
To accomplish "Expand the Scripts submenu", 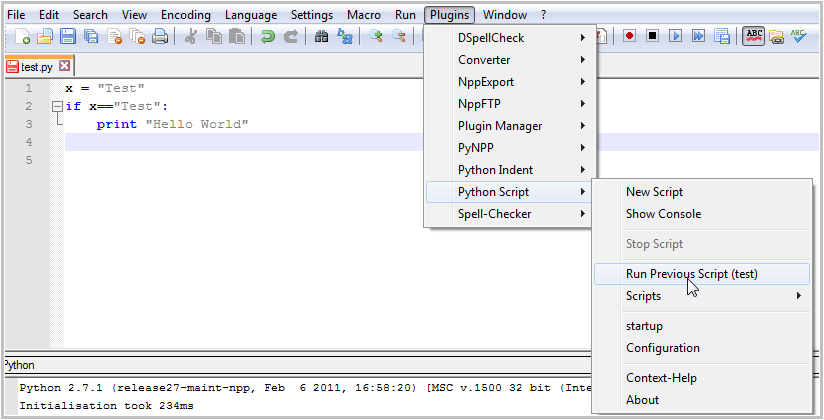I will tap(702, 296).
